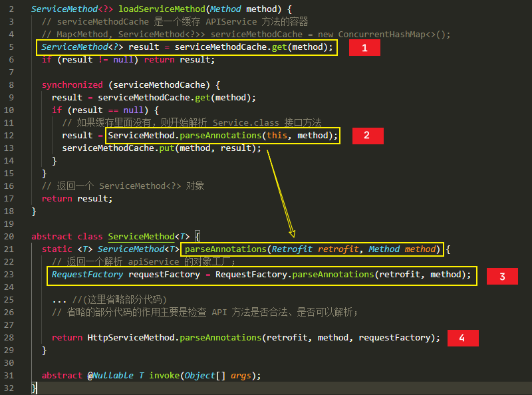Click line number 19 in the gutter

[9, 224]
